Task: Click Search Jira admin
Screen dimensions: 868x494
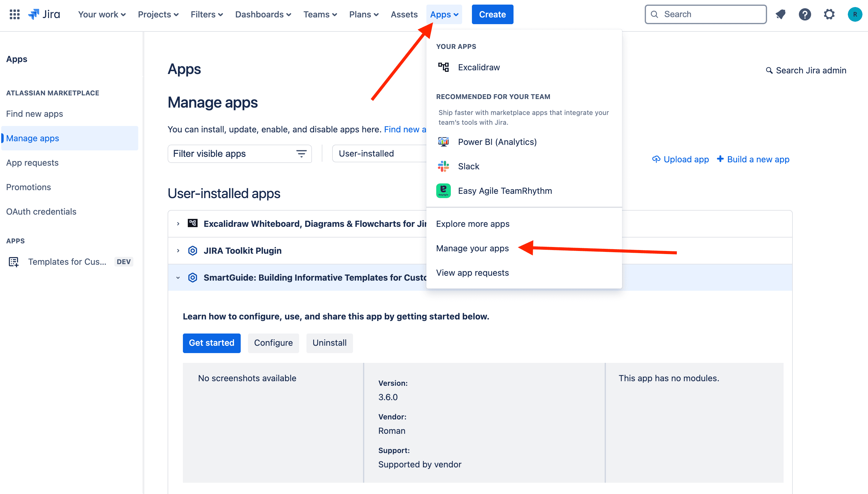Action: coord(806,70)
